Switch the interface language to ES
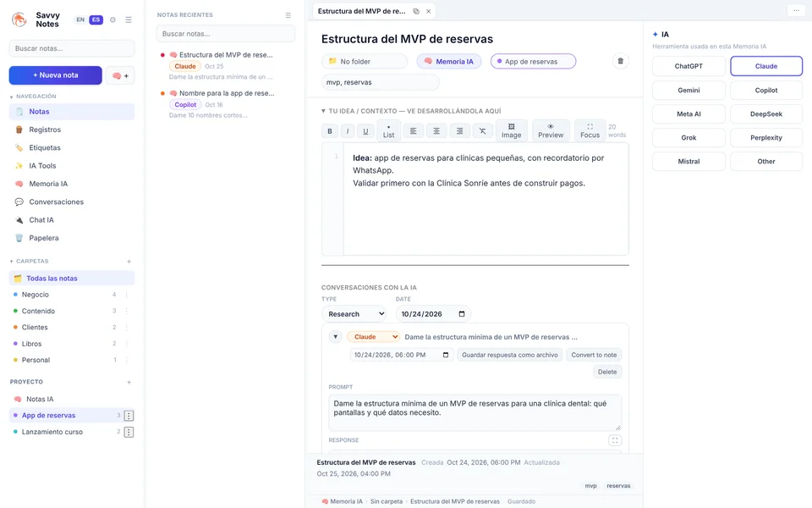The image size is (812, 508). [x=96, y=19]
